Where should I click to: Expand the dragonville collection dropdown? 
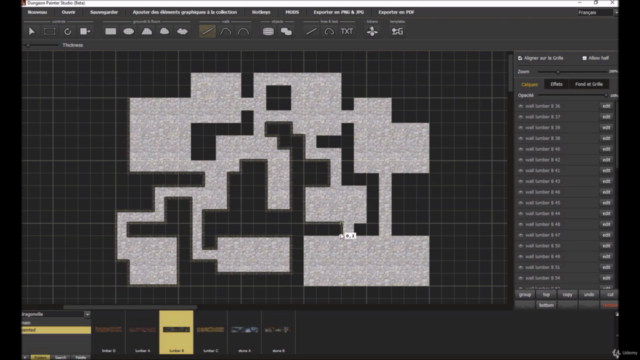point(87,314)
